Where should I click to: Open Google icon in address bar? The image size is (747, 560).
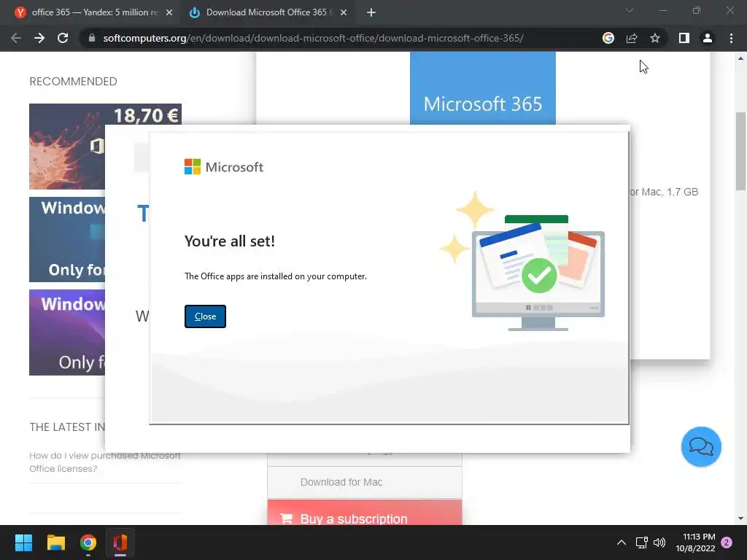(x=608, y=38)
